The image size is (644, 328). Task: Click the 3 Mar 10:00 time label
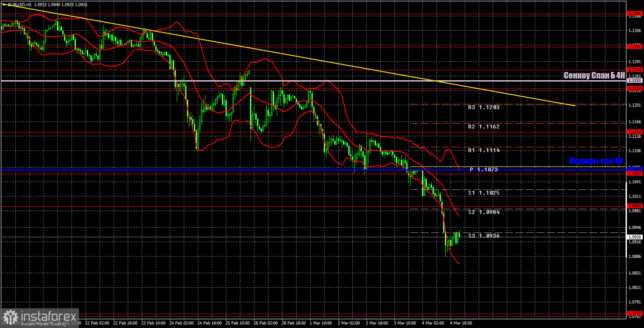coord(405,323)
